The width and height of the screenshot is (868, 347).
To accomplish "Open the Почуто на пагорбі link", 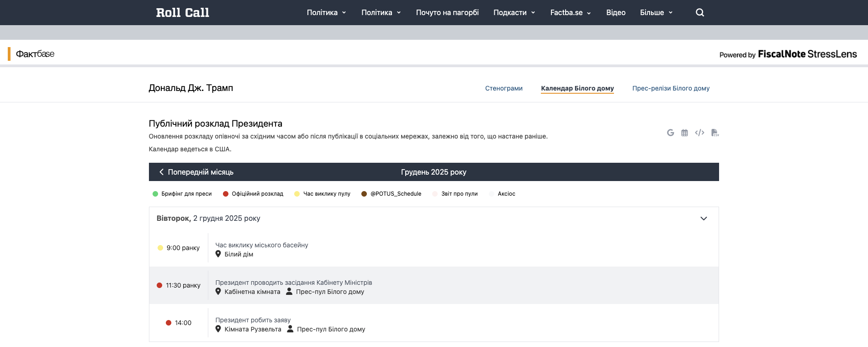I will (x=447, y=12).
